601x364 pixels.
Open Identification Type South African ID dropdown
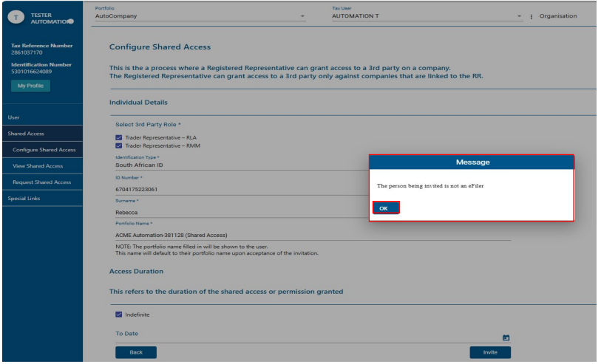237,165
